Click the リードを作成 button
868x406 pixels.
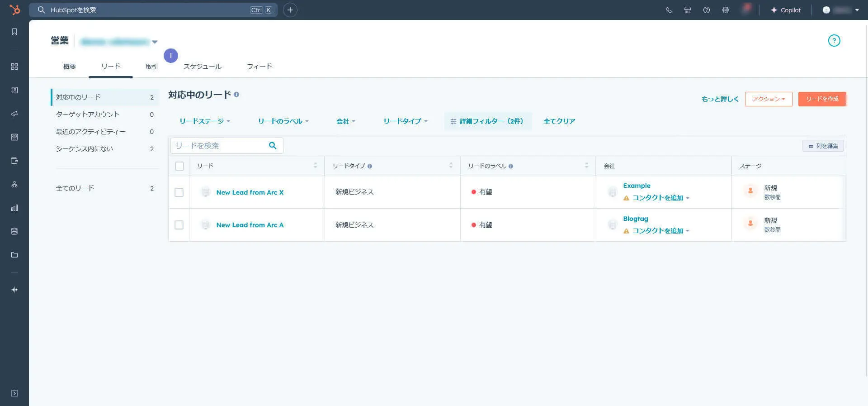pos(822,99)
